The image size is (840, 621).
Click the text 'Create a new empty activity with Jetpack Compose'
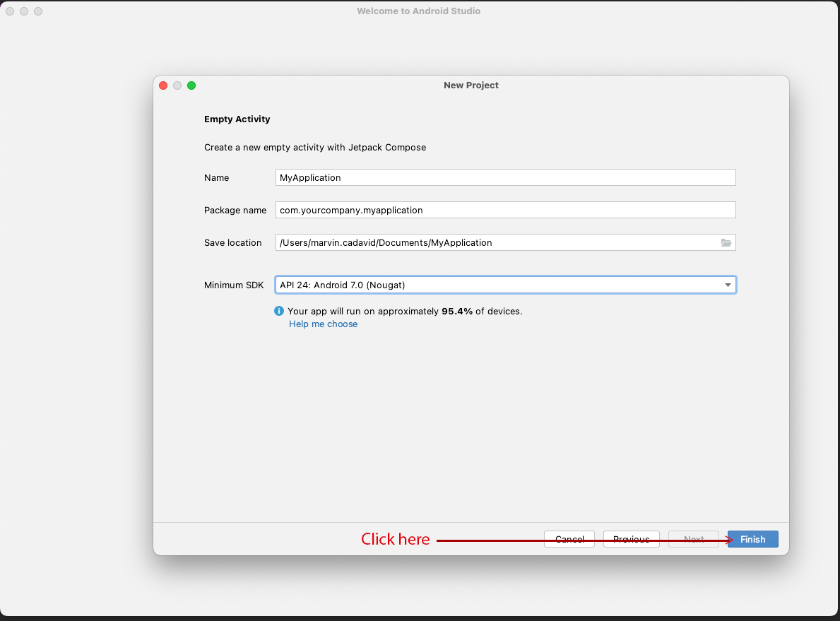click(315, 148)
